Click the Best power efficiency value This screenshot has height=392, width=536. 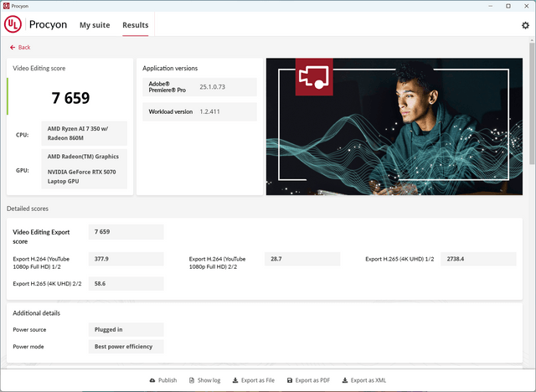click(126, 347)
